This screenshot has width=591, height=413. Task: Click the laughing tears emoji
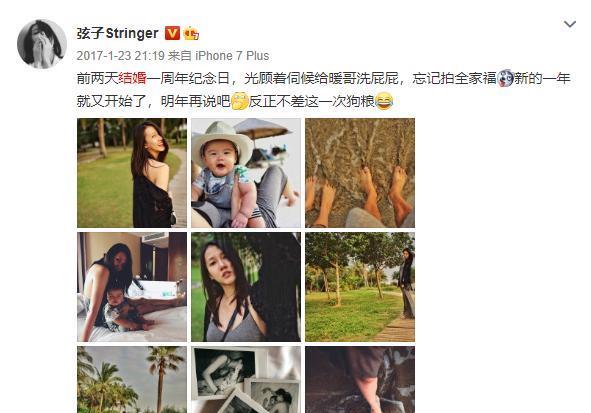point(384,101)
